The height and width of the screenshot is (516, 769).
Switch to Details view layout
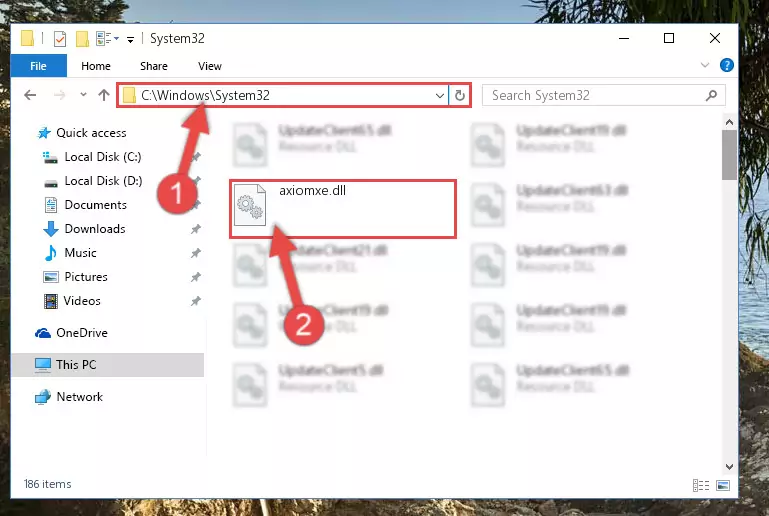[701, 486]
